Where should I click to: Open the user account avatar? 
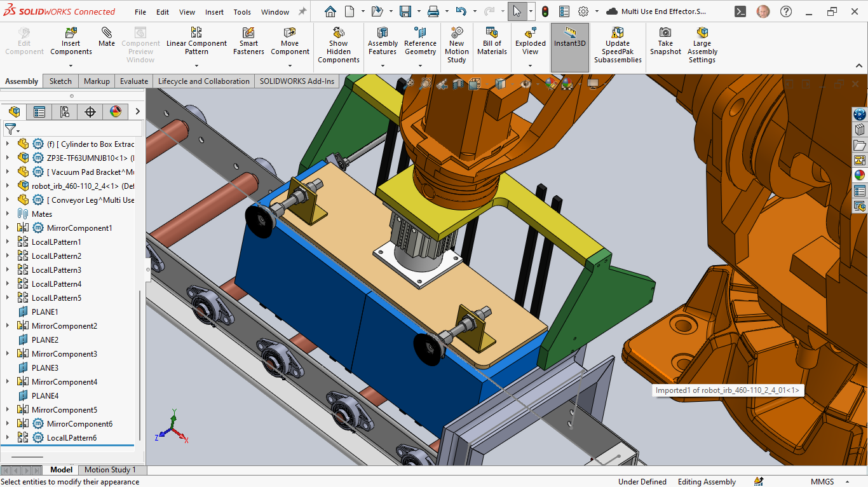763,11
